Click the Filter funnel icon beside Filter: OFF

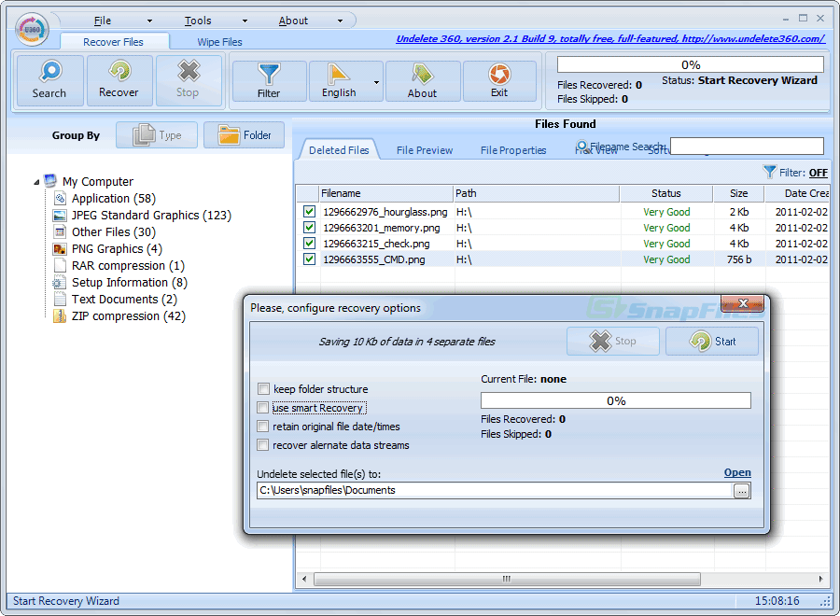point(769,172)
